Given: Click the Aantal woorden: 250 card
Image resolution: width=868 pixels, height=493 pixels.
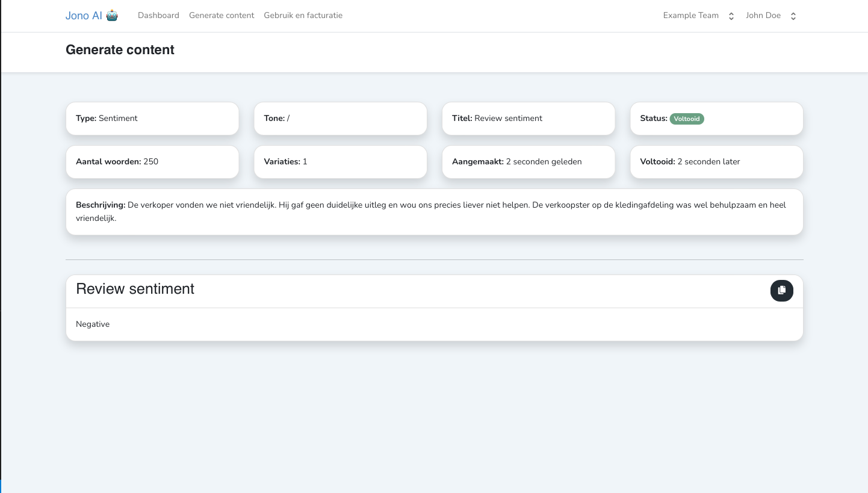Looking at the screenshot, I should click(152, 162).
